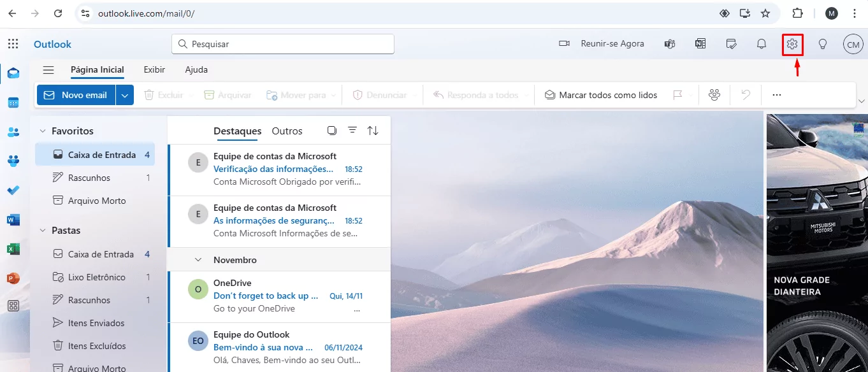Screen dimensions: 868x372
Task: Open the three-dots more options menu
Action: pos(776,95)
